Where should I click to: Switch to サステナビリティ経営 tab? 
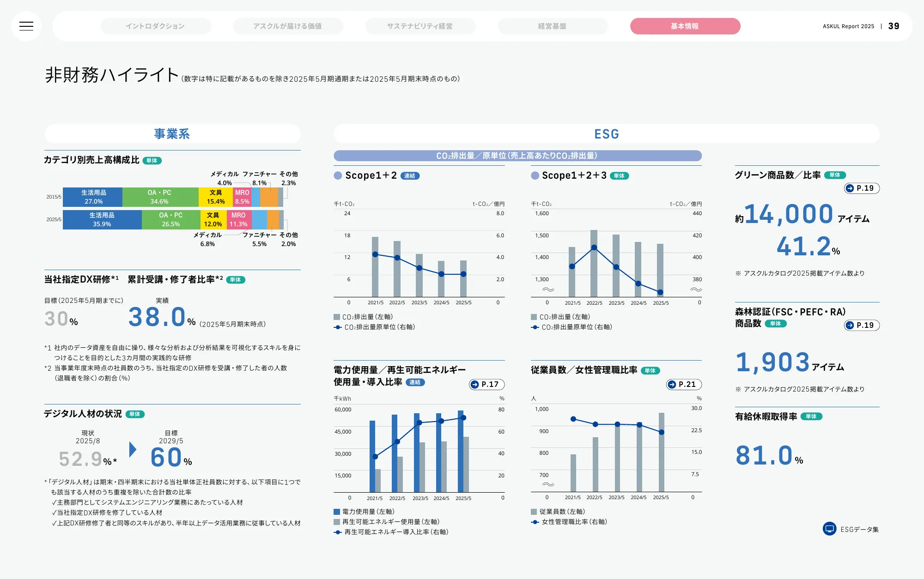coord(420,26)
